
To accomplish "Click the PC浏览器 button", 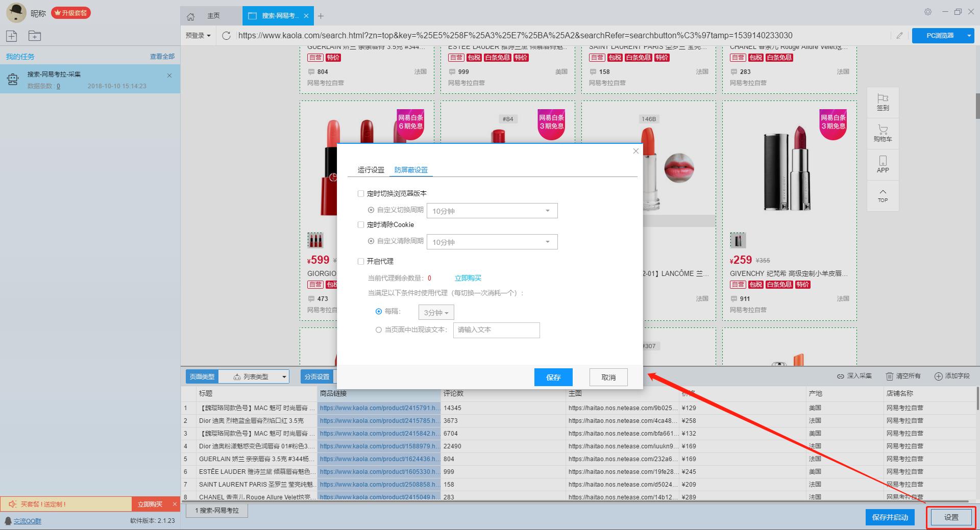I will (x=940, y=36).
